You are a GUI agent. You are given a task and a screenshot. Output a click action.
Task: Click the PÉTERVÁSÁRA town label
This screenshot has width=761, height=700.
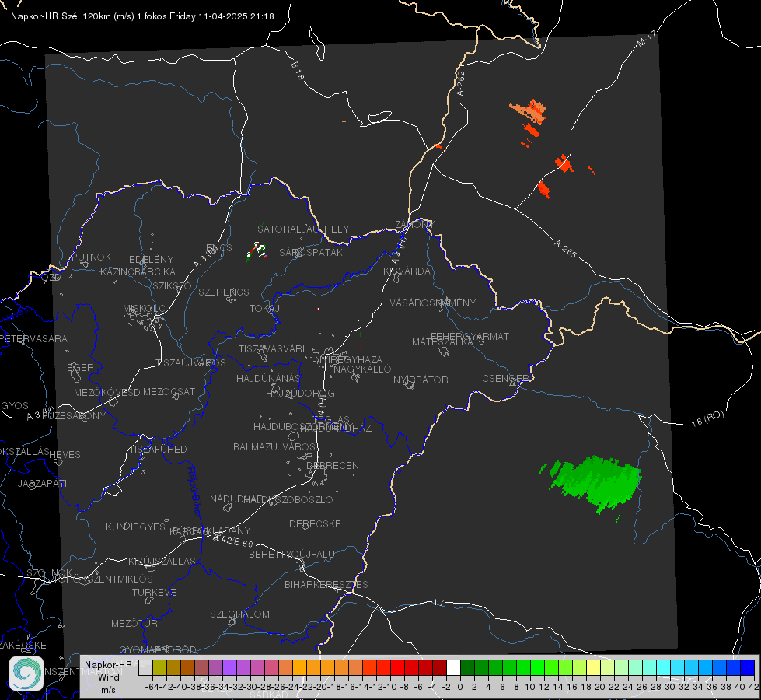[33, 338]
